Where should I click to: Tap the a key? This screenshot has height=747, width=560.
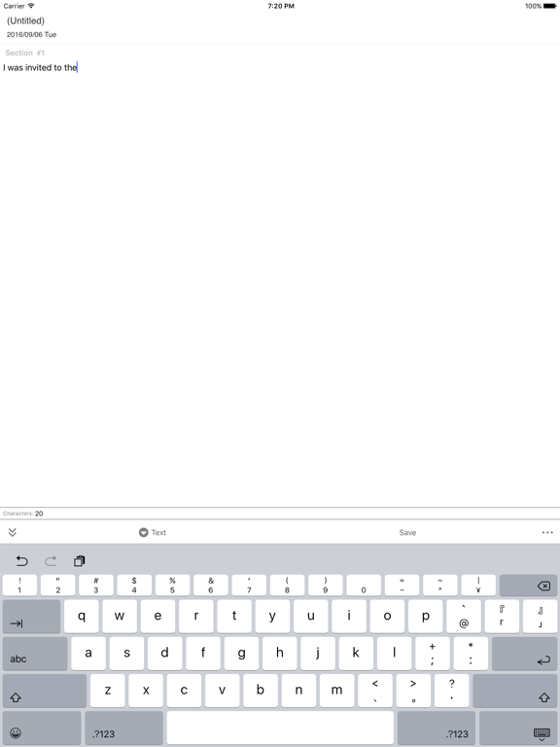tap(88, 654)
